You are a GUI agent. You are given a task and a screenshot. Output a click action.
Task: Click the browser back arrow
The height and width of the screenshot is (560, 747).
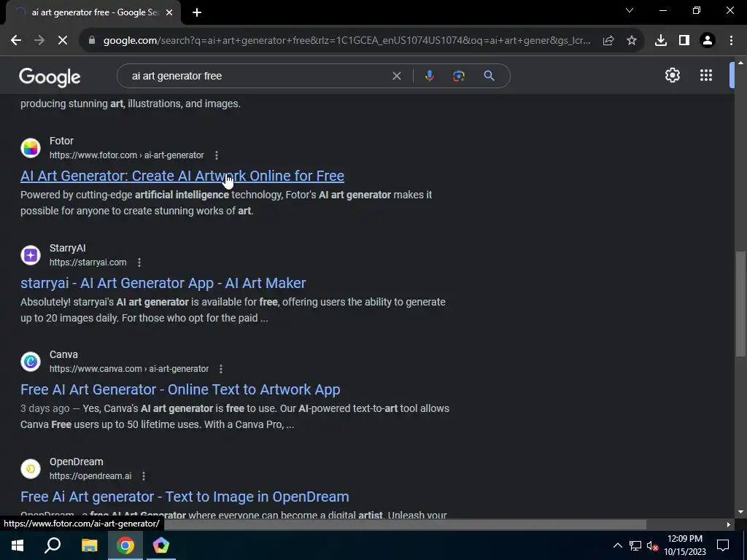(x=16, y=41)
